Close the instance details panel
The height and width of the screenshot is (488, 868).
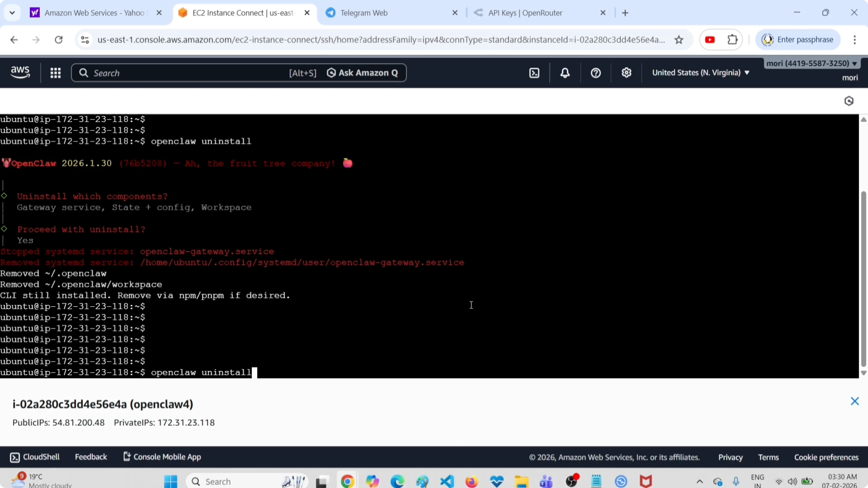(855, 401)
